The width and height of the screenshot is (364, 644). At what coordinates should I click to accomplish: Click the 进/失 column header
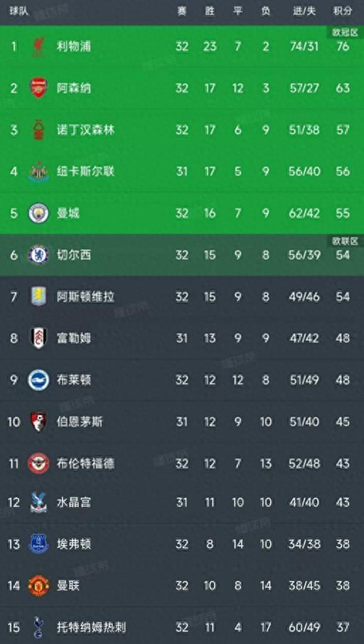304,11
